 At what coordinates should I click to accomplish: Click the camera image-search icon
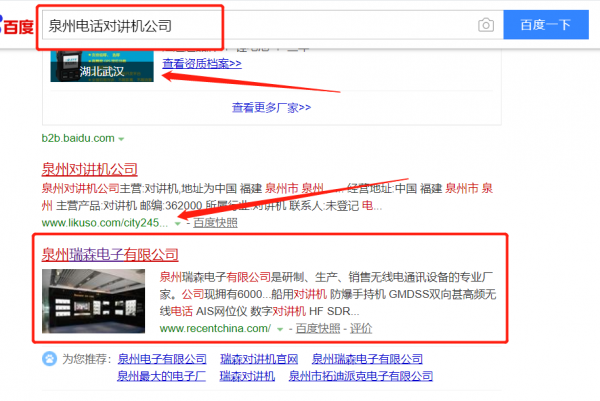[x=486, y=25]
